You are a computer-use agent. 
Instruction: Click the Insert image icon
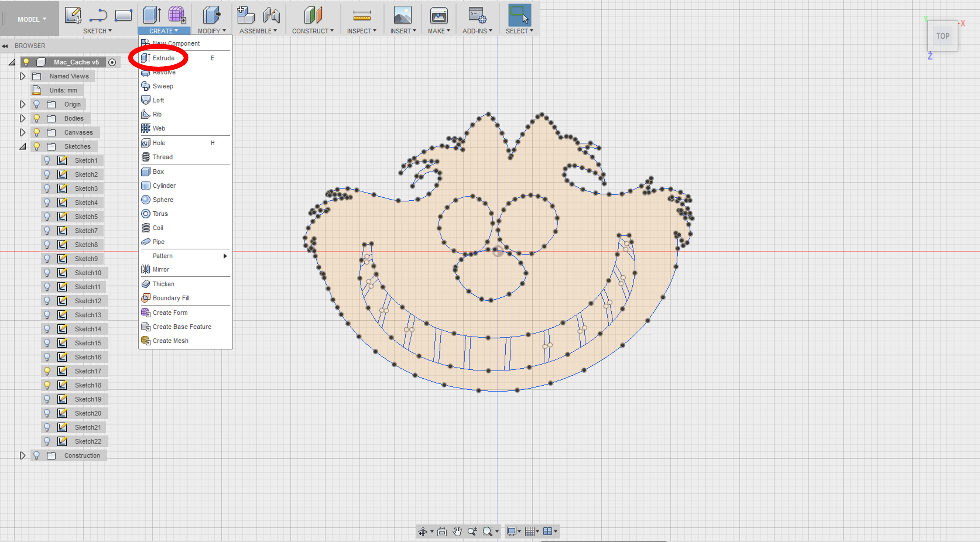[x=402, y=16]
